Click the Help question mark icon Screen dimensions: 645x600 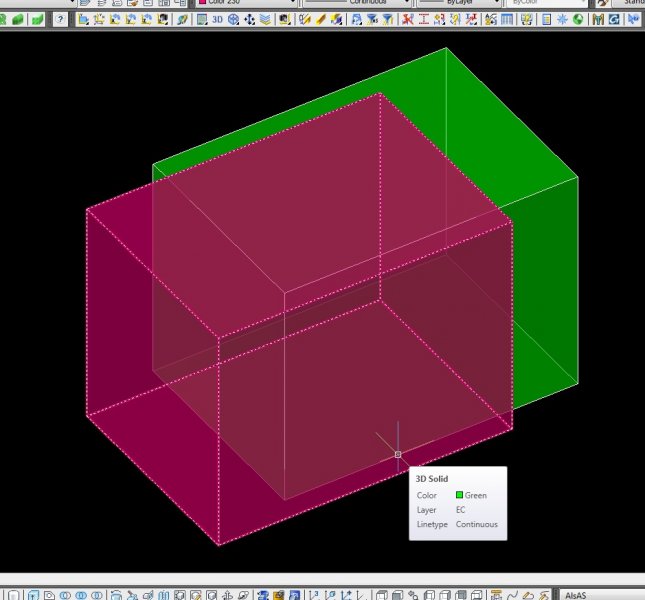tap(60, 19)
